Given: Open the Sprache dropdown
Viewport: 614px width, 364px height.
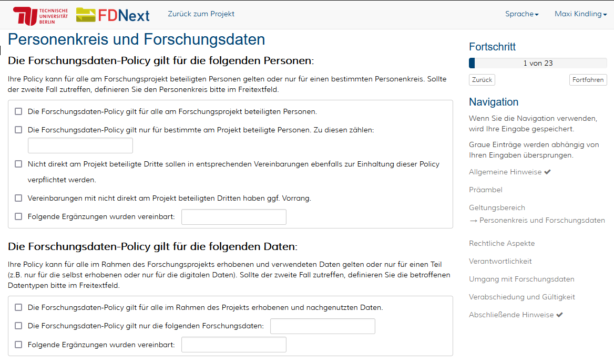Looking at the screenshot, I should pos(521,14).
